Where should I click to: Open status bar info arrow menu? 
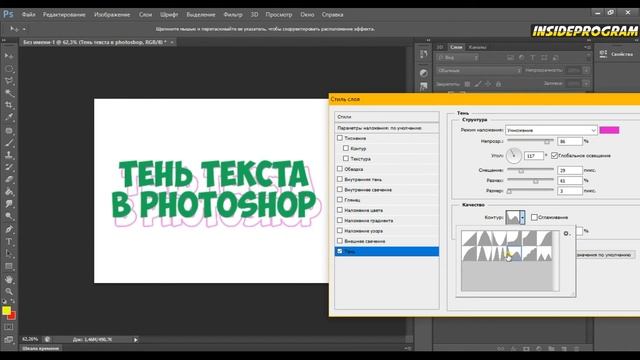pos(136,340)
